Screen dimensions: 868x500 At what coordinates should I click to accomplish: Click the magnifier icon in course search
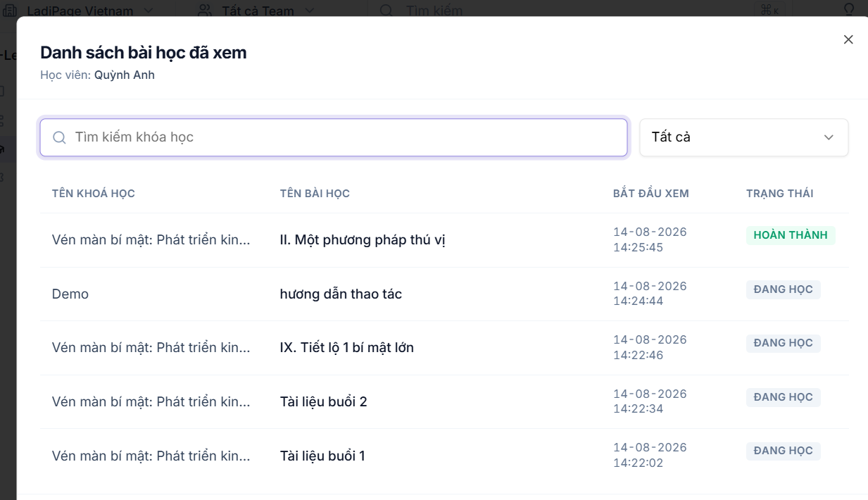(60, 137)
